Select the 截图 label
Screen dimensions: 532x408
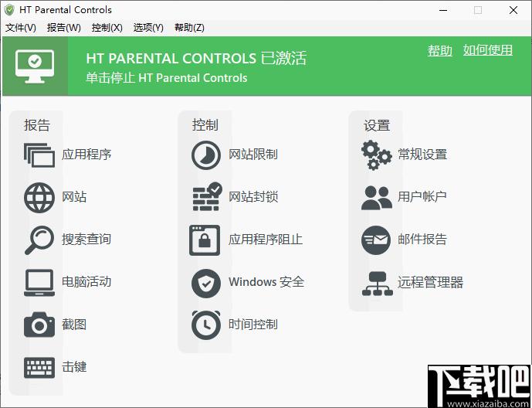click(x=74, y=325)
